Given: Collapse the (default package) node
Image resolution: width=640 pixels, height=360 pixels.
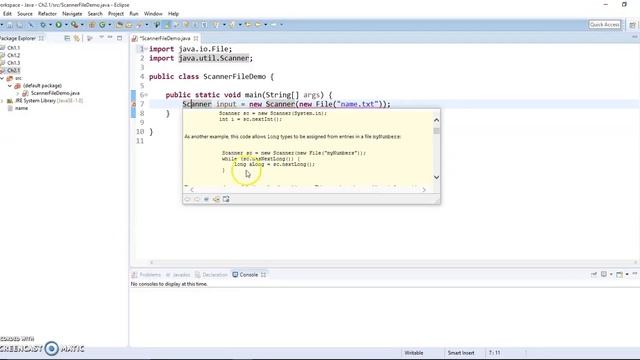Looking at the screenshot, I should pos(10,86).
